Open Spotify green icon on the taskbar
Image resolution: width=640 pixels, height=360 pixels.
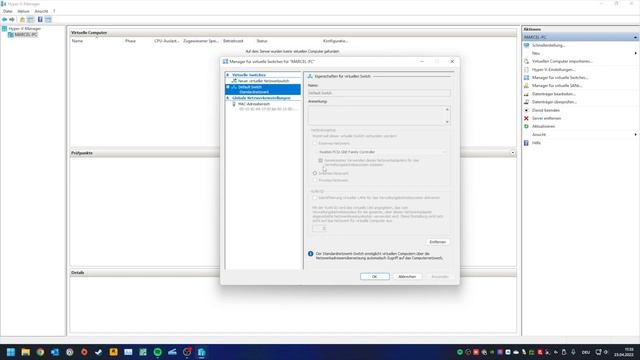[x=158, y=352]
